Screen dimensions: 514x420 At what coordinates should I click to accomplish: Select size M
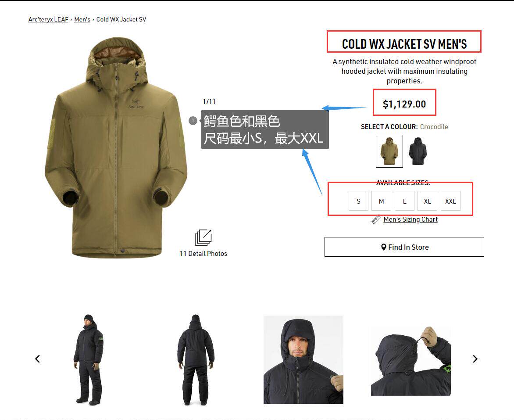pyautogui.click(x=381, y=201)
